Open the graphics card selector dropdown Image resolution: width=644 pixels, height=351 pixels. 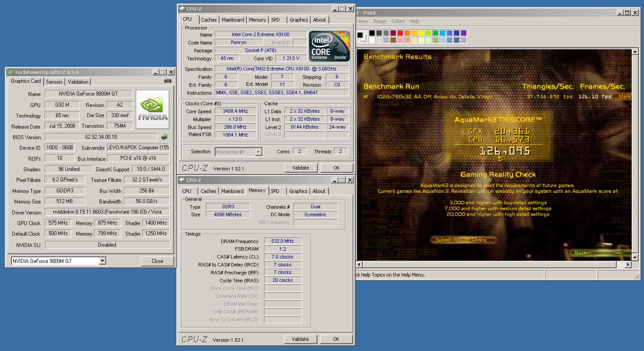point(102,261)
